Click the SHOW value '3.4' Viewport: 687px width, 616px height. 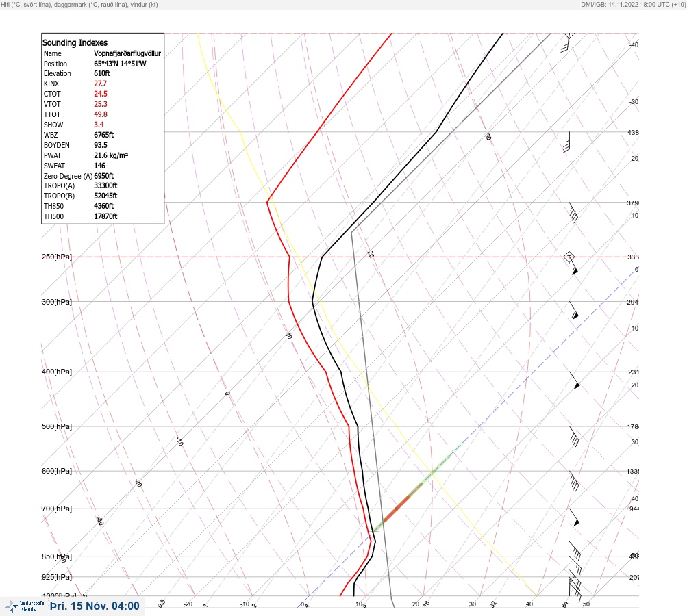(99, 125)
